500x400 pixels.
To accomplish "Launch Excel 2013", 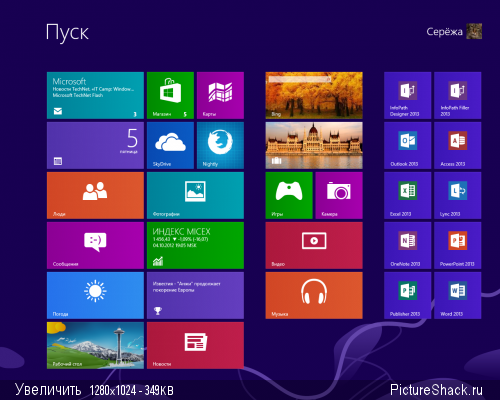I will pos(408,195).
